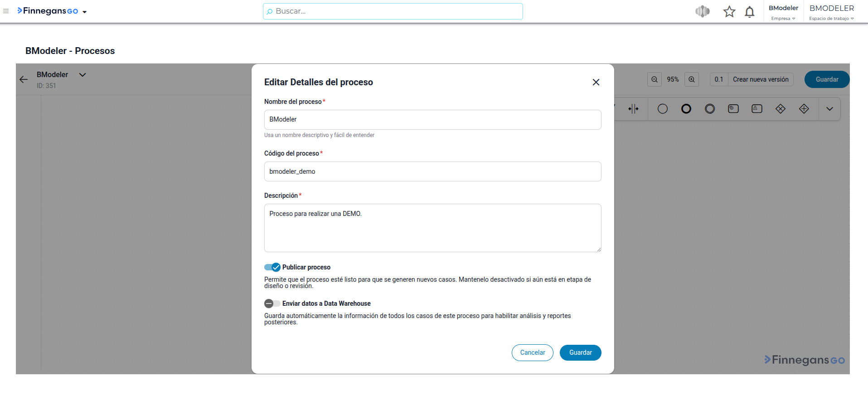Click Cancelar in the dialog
Image resolution: width=868 pixels, height=411 pixels.
click(x=533, y=353)
